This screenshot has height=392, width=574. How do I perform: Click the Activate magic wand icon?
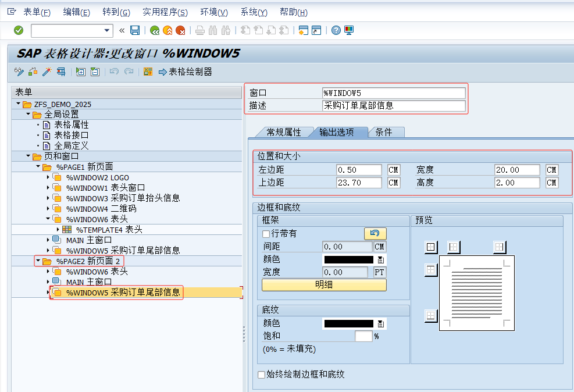tap(47, 72)
